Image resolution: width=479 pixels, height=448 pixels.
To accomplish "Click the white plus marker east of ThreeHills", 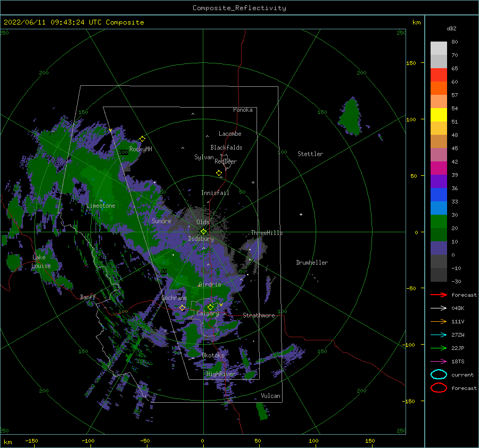I will 301,214.
